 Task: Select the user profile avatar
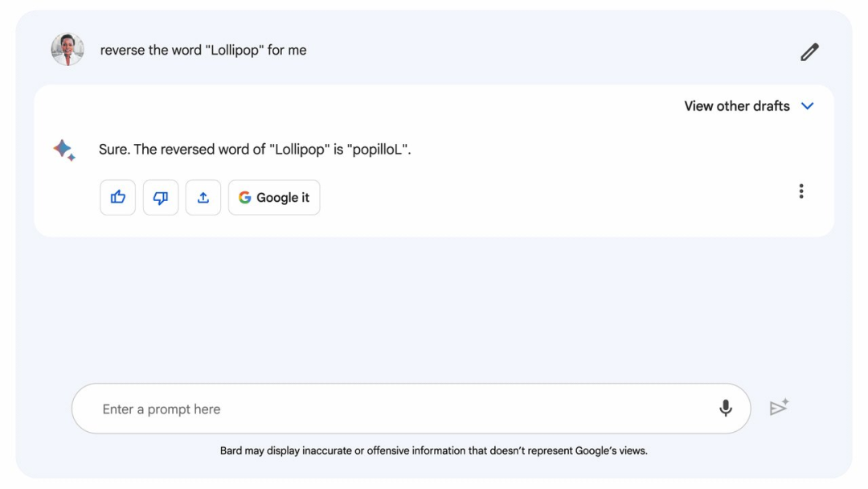point(68,49)
